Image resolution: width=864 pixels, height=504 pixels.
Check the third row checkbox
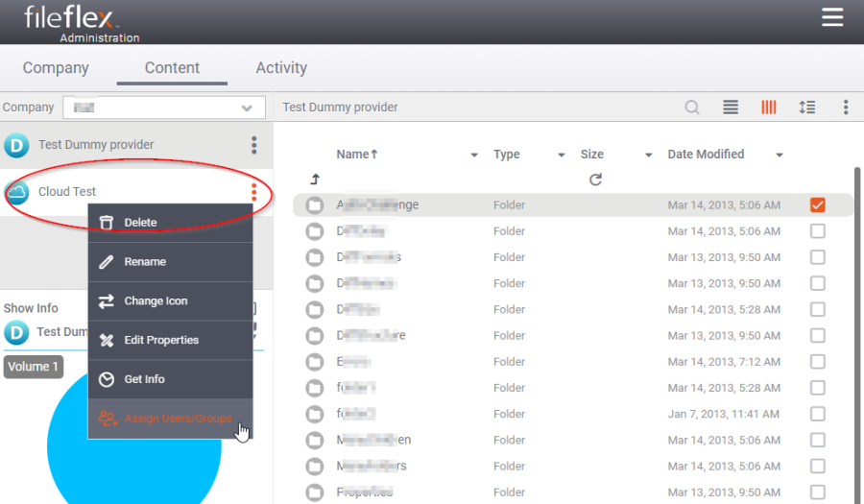coord(818,257)
